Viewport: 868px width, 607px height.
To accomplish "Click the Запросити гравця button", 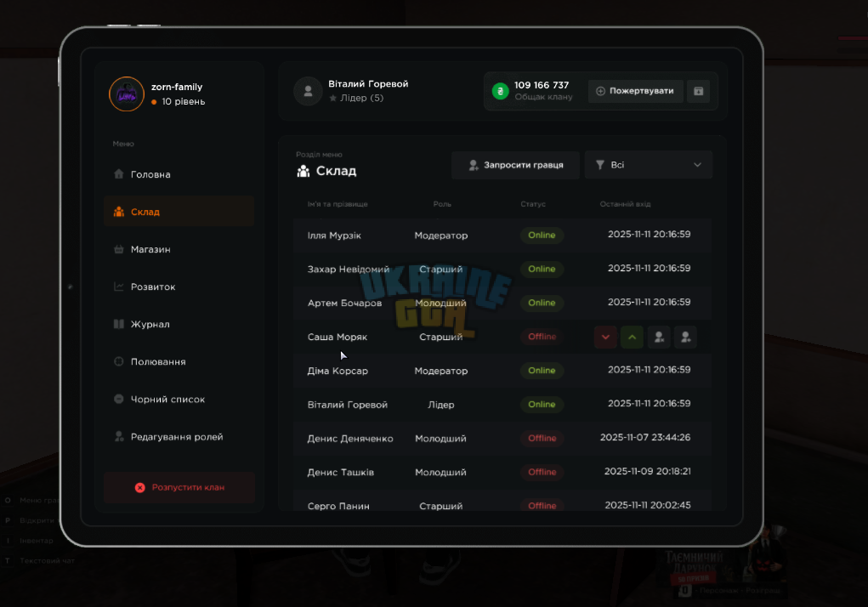I will coord(515,165).
